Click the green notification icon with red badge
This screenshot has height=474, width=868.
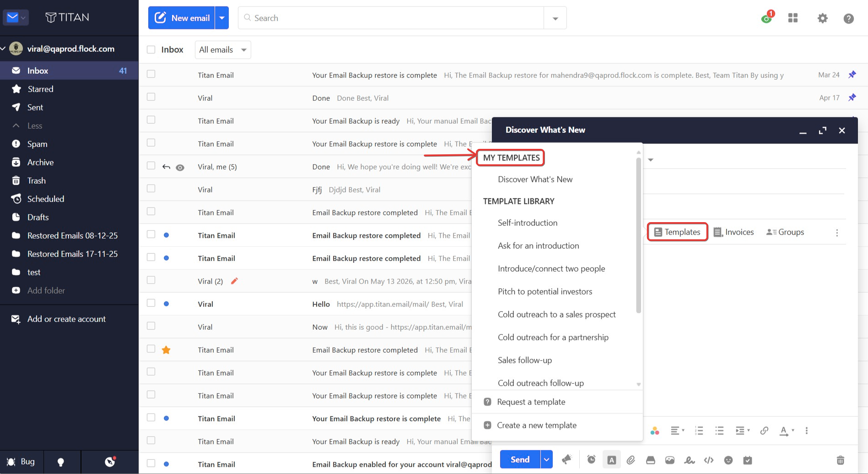click(767, 17)
